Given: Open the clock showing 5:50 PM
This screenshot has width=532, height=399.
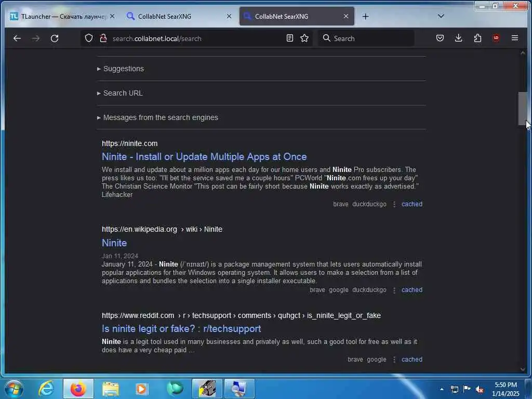Looking at the screenshot, I should (506, 389).
